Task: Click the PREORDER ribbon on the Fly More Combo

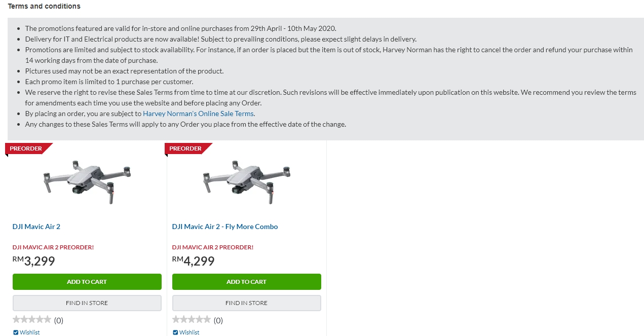Action: click(x=186, y=148)
